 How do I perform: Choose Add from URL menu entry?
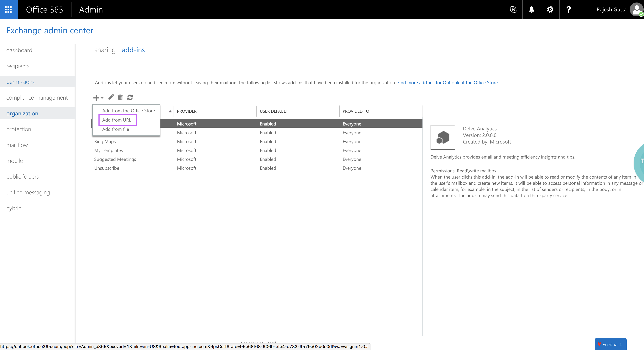(117, 120)
